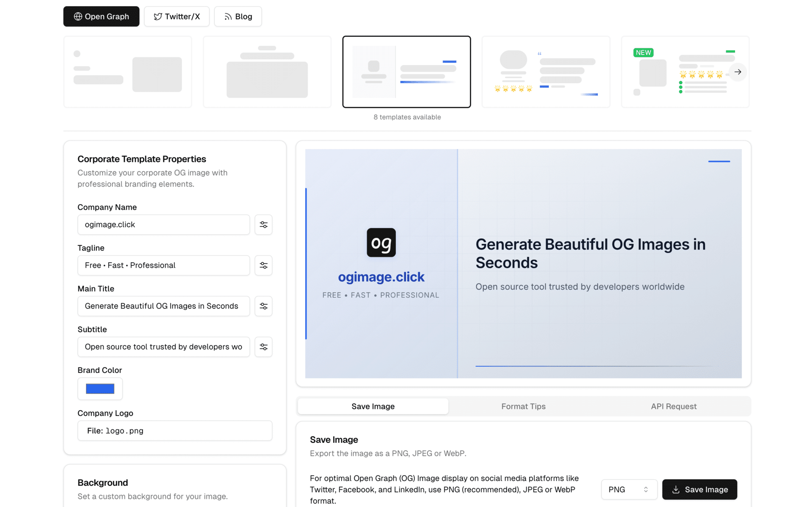Open the Format Tips tab
Screen dimensions: 812x507
point(523,406)
